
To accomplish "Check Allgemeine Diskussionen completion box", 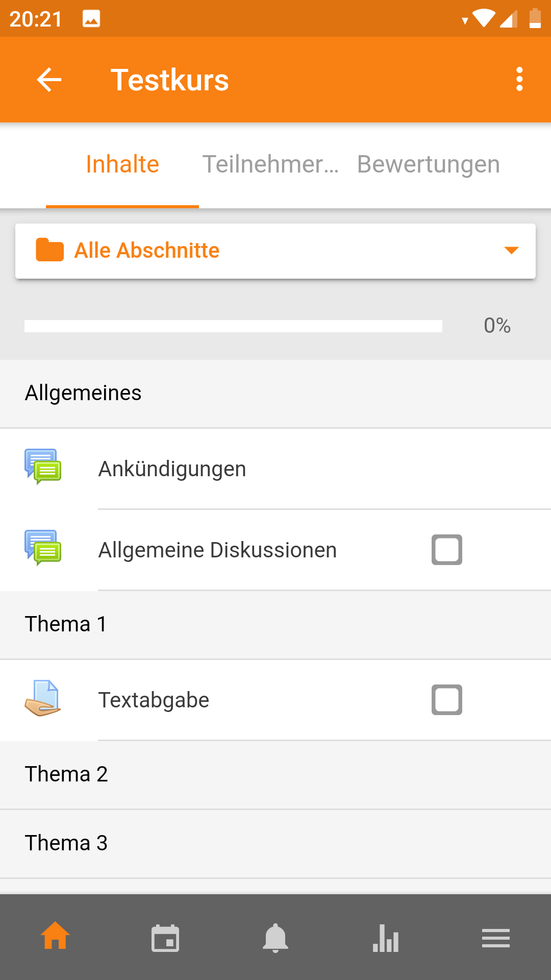I will pos(447,550).
